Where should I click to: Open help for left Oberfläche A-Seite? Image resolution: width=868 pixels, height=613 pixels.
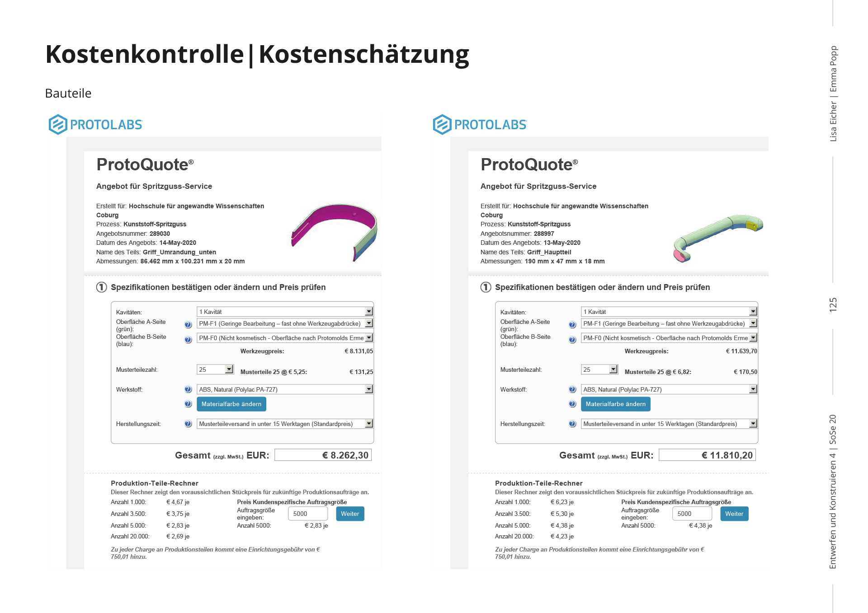(x=188, y=324)
